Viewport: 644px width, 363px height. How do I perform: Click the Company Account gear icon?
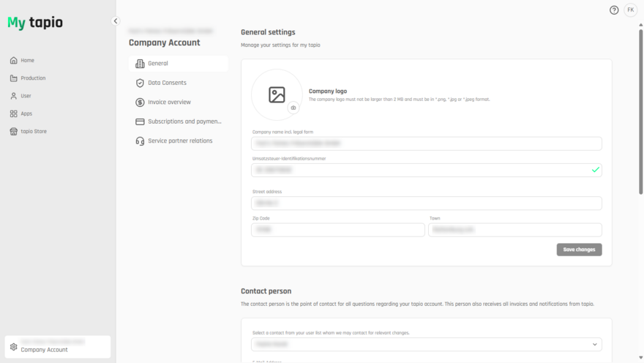(x=14, y=347)
